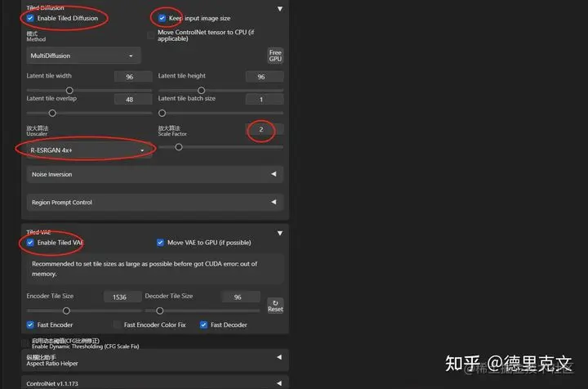Screen dimensions: 588x389
Task: Expand the Noise Inversion section
Action: 155,174
